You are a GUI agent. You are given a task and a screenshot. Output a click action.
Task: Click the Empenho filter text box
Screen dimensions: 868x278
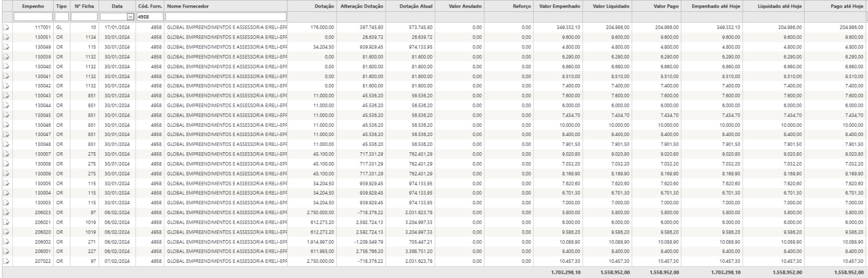33,17
